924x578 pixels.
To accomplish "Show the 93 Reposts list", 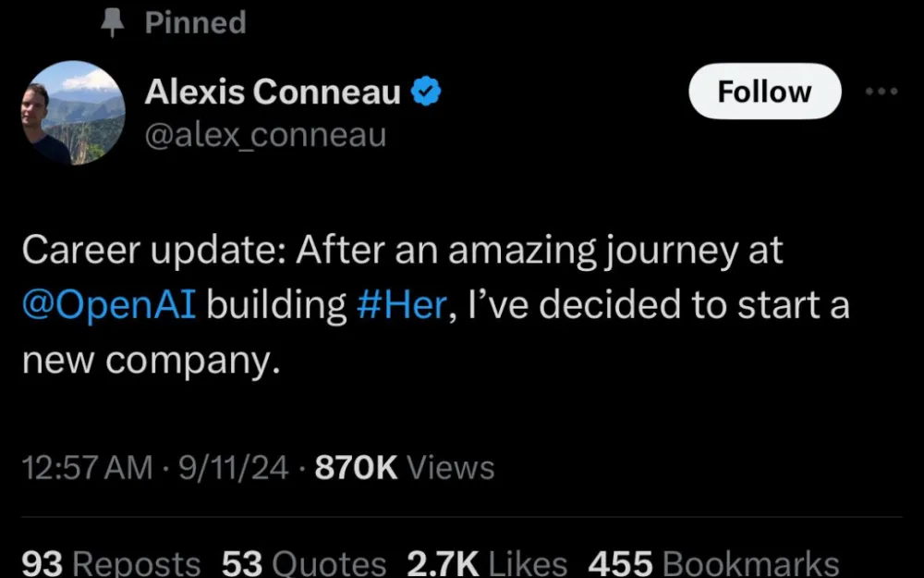I will (111, 563).
